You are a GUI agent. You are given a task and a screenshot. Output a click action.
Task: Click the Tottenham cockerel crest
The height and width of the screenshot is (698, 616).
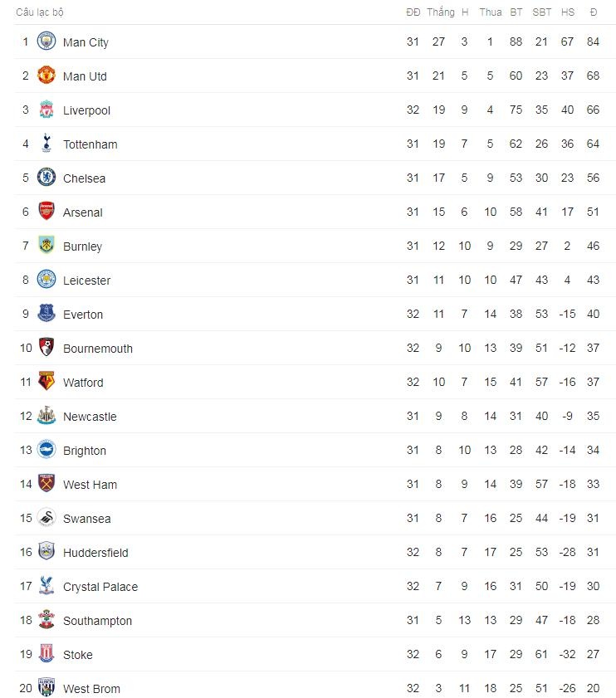click(46, 144)
